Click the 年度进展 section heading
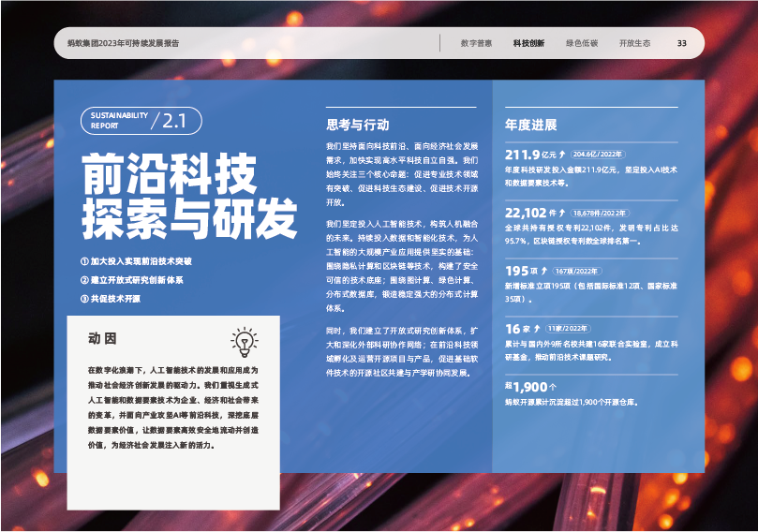Screen dimensions: 758x532 (x=530, y=125)
